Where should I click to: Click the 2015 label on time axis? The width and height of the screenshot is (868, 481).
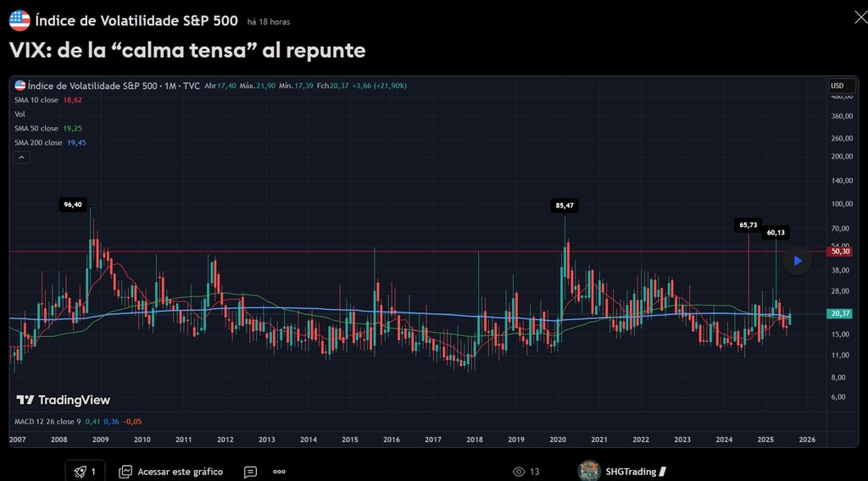point(350,440)
